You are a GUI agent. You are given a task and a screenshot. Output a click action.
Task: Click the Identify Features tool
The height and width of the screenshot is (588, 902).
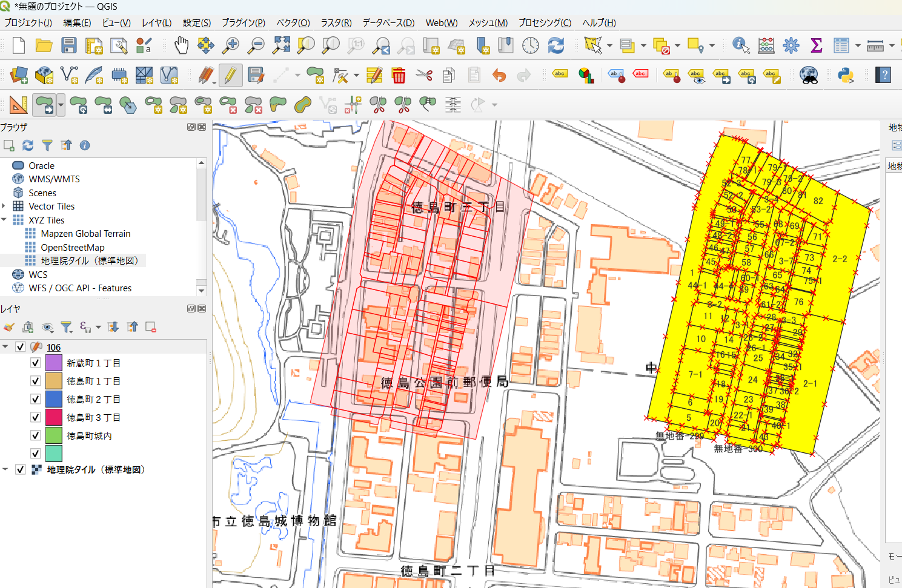pyautogui.click(x=740, y=45)
